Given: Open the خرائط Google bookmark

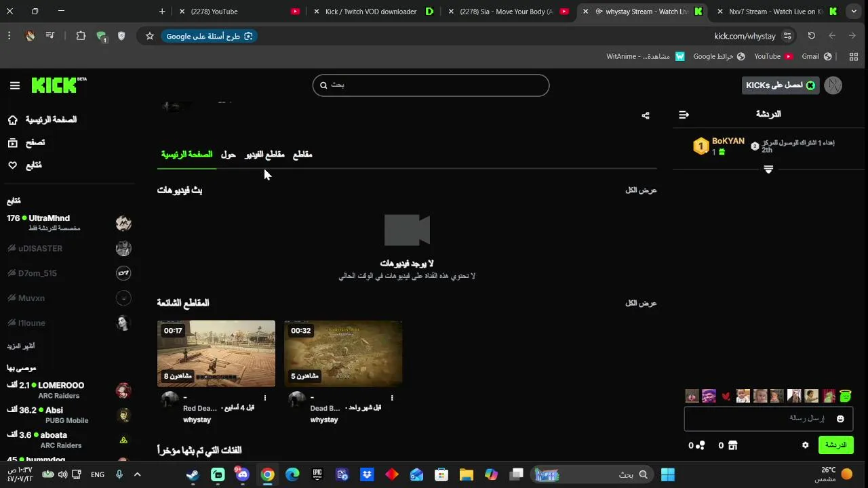Looking at the screenshot, I should click(x=719, y=56).
